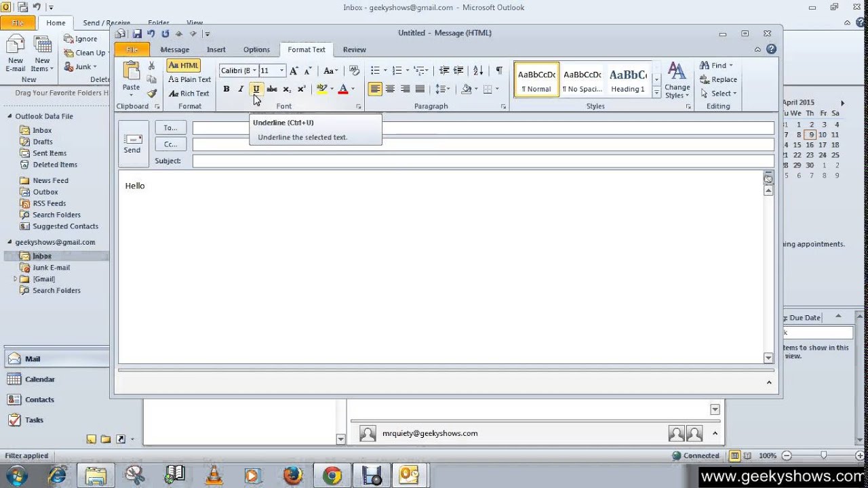This screenshot has height=488, width=868.
Task: Toggle Justify alignment
Action: [420, 89]
